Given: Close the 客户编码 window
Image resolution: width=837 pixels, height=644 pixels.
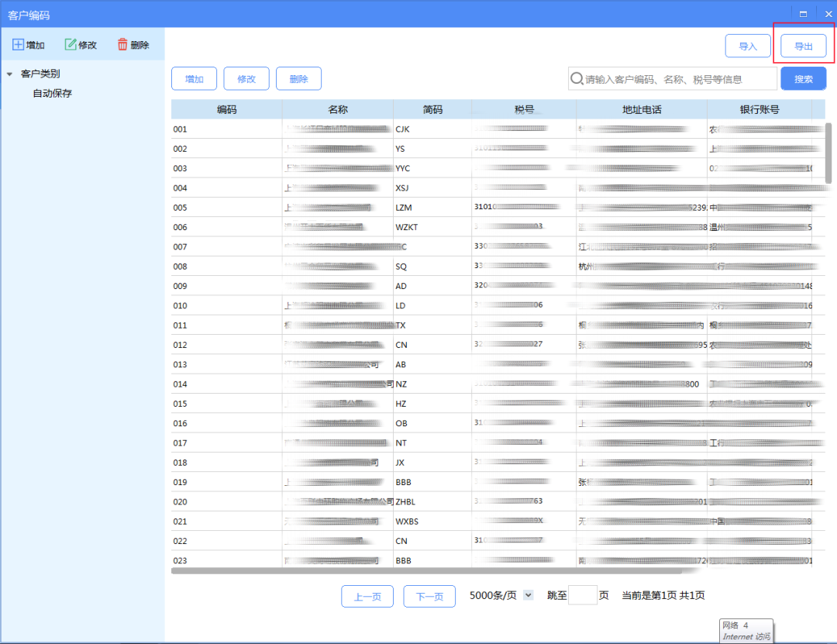Looking at the screenshot, I should pyautogui.click(x=828, y=15).
